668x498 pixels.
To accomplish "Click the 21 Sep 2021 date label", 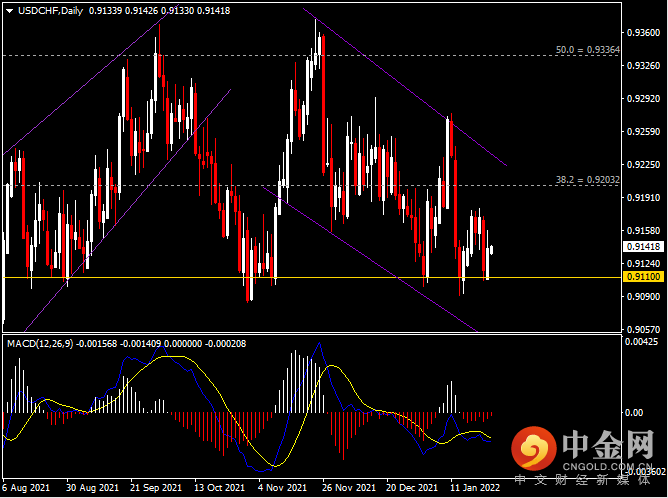I will [x=156, y=487].
